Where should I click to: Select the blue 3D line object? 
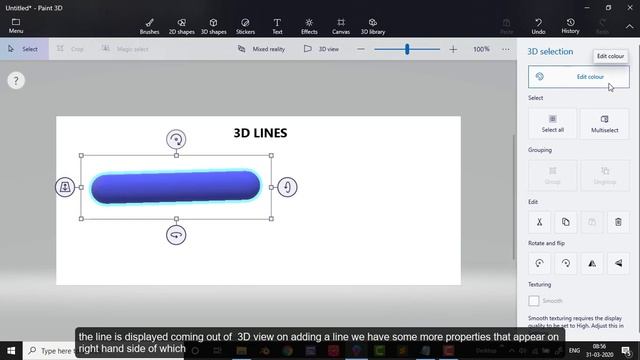point(176,187)
